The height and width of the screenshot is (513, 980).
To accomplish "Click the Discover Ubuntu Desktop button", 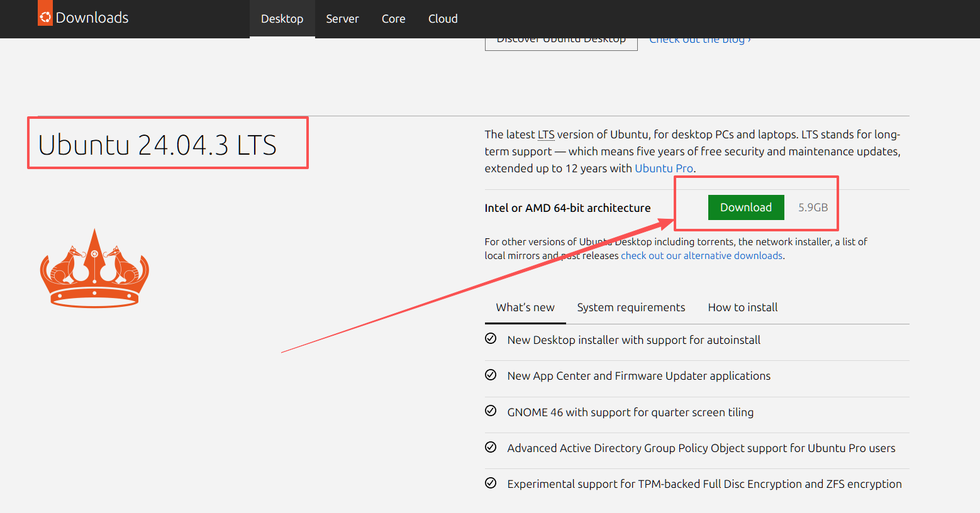I will (x=561, y=42).
